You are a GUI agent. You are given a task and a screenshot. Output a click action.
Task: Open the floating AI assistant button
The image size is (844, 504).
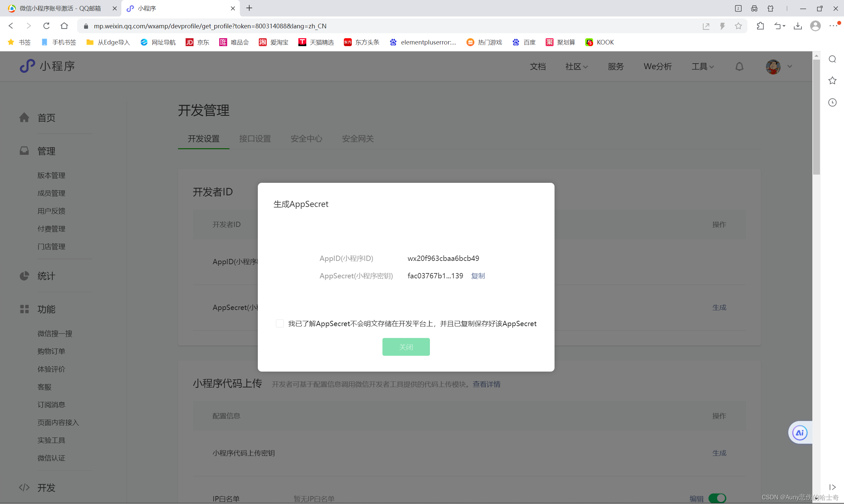click(799, 432)
